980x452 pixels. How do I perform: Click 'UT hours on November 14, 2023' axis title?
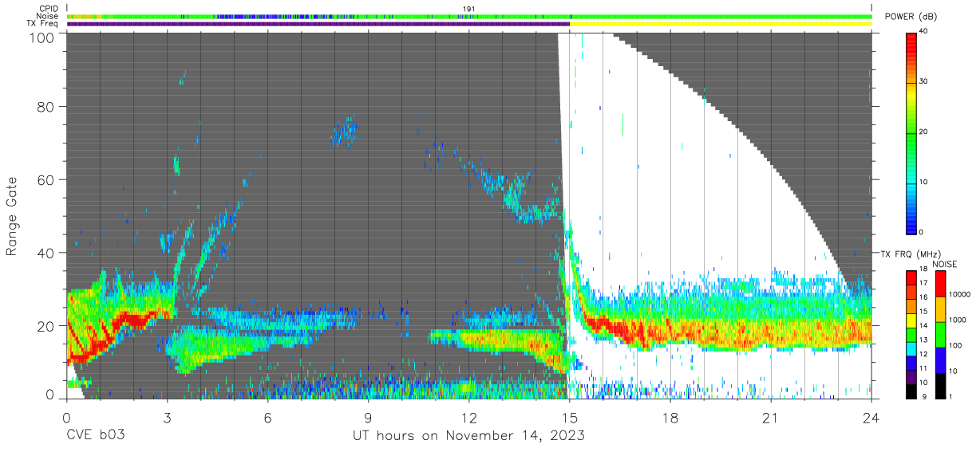tap(469, 436)
